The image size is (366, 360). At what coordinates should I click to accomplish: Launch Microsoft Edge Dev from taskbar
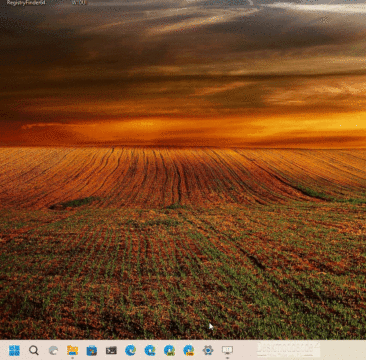point(169,350)
